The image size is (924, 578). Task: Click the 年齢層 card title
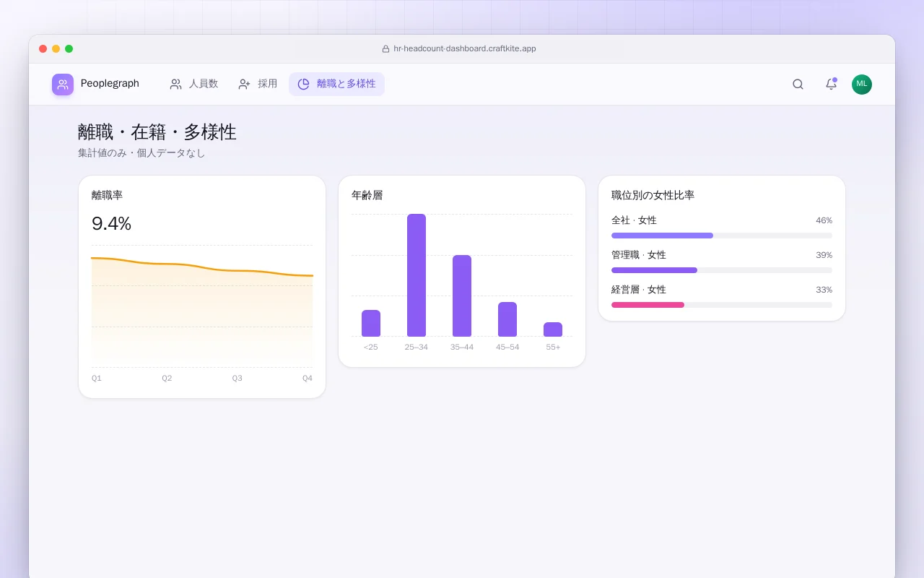click(367, 195)
